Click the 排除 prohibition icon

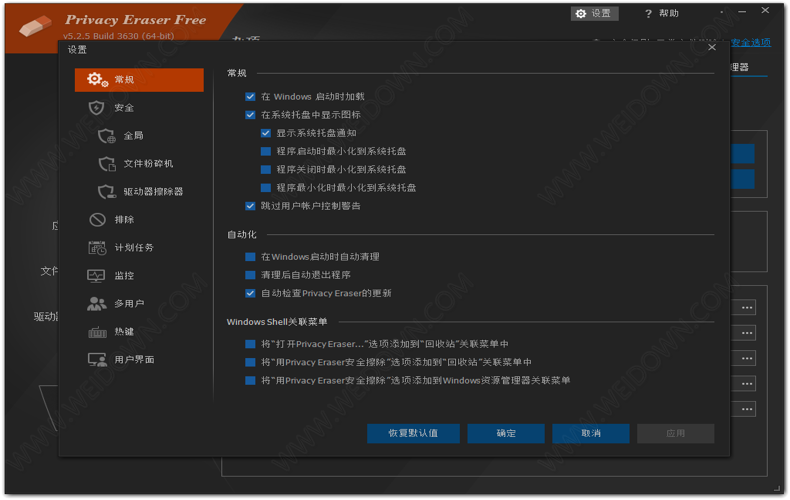(97, 220)
